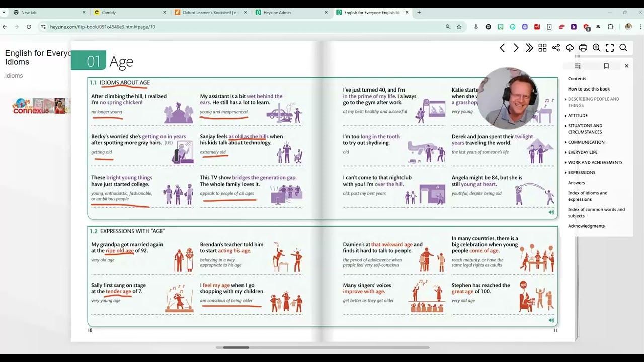Click the left sidebar 'Idioms' label
Image resolution: width=644 pixels, height=362 pixels.
[x=14, y=76]
